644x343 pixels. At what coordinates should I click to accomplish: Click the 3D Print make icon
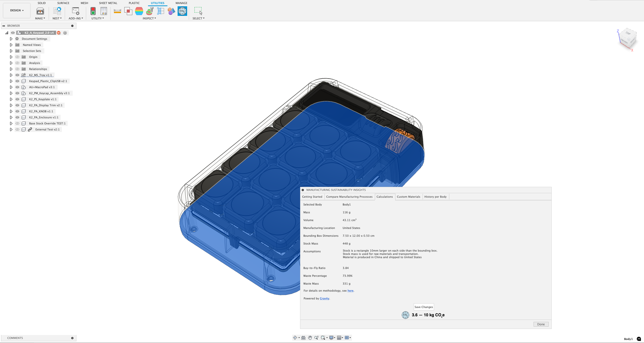click(40, 11)
